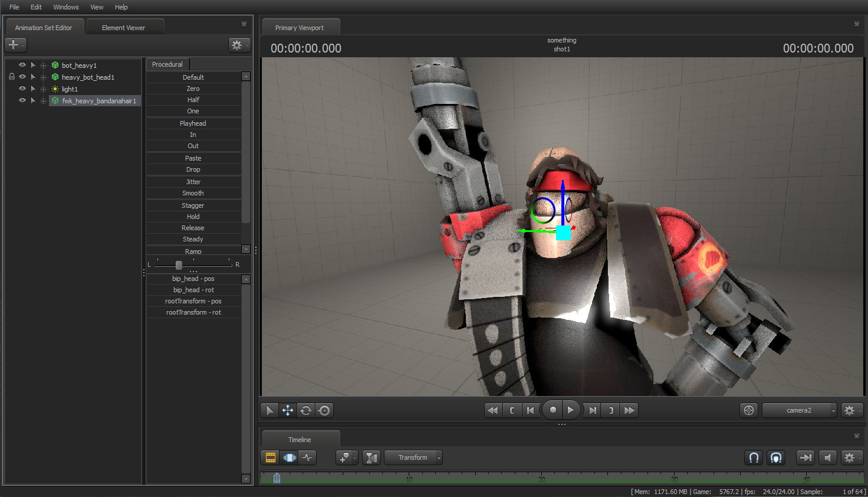The image size is (868, 497).
Task: Click the bookmark add icon in timeline
Action: (346, 457)
